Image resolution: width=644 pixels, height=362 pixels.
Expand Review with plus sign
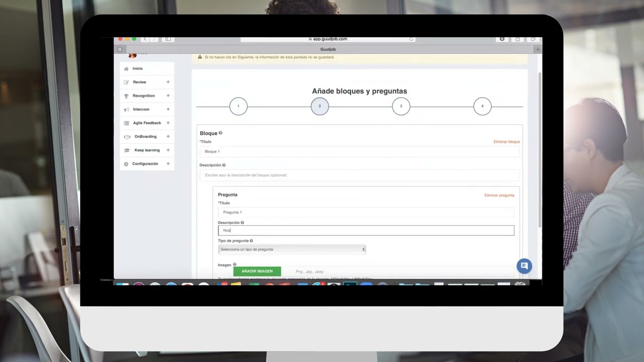(x=168, y=82)
